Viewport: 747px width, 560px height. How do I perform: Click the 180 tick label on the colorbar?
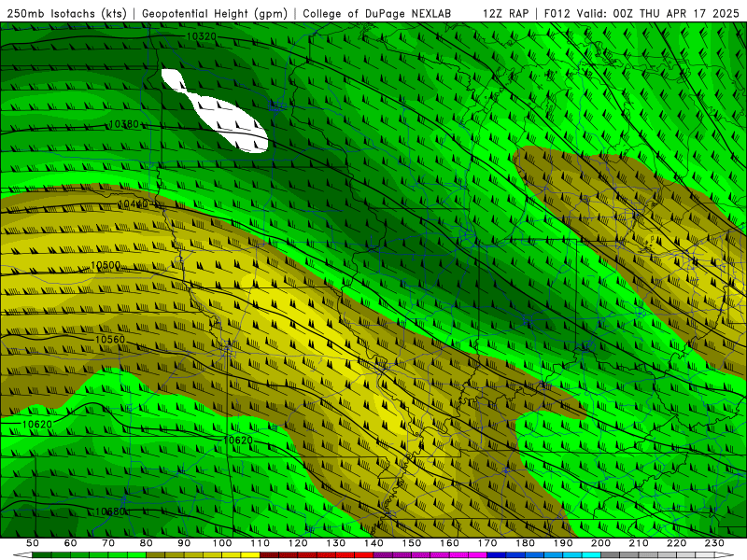click(x=525, y=543)
